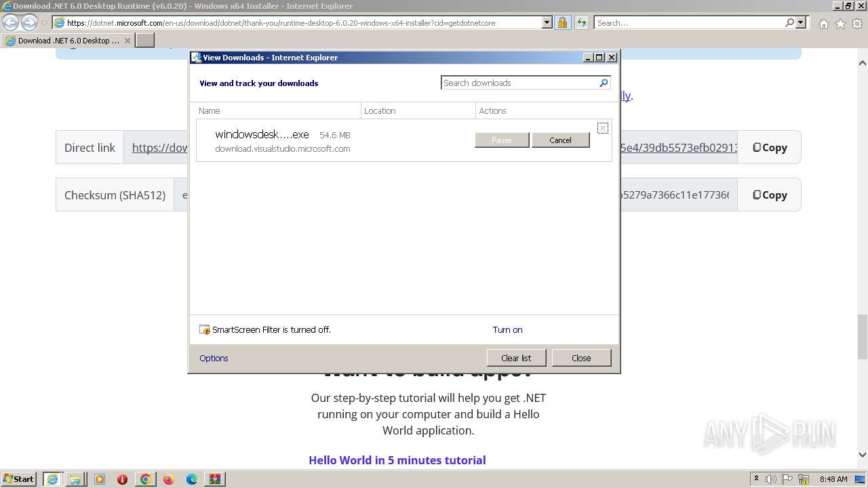Copy the Direct link value
868x488 pixels.
(x=770, y=148)
